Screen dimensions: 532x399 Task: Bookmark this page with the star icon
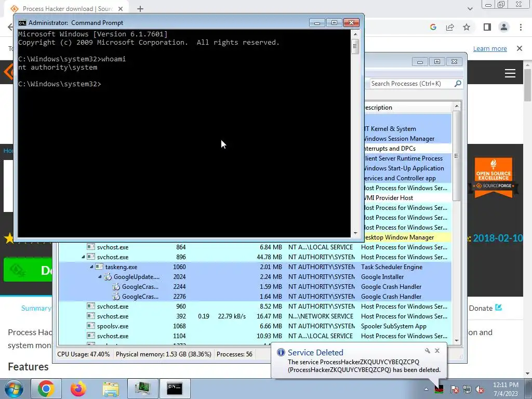[x=467, y=27]
